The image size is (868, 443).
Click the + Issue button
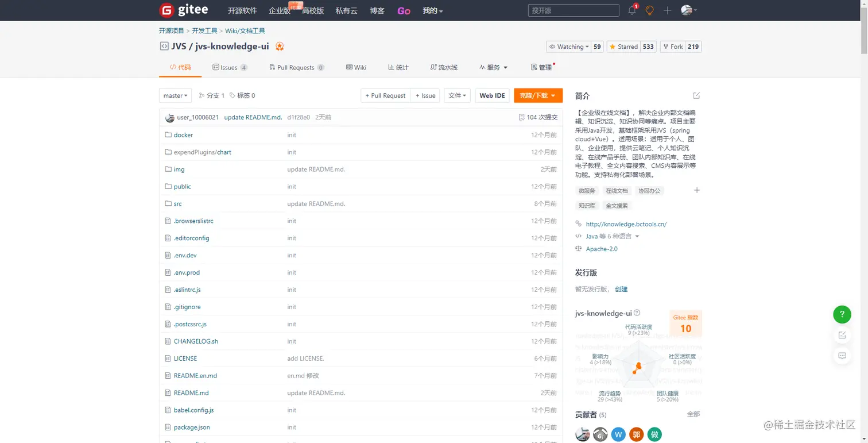pos(425,95)
